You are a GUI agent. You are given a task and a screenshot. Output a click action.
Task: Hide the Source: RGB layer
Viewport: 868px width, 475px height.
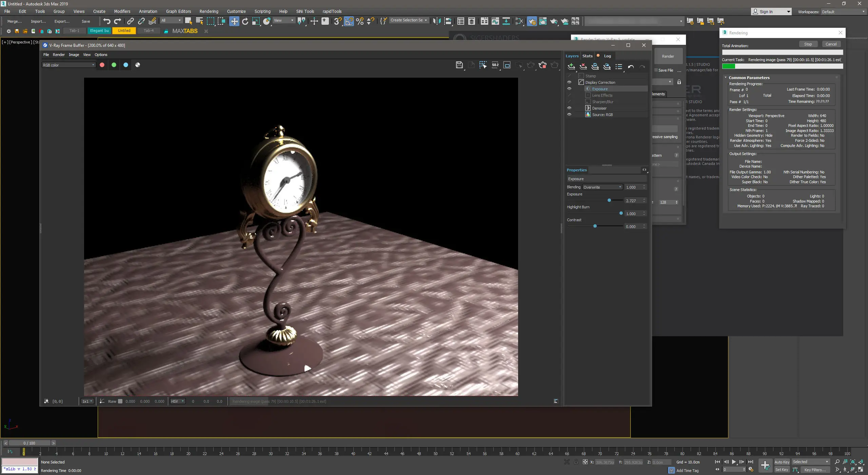tap(569, 115)
